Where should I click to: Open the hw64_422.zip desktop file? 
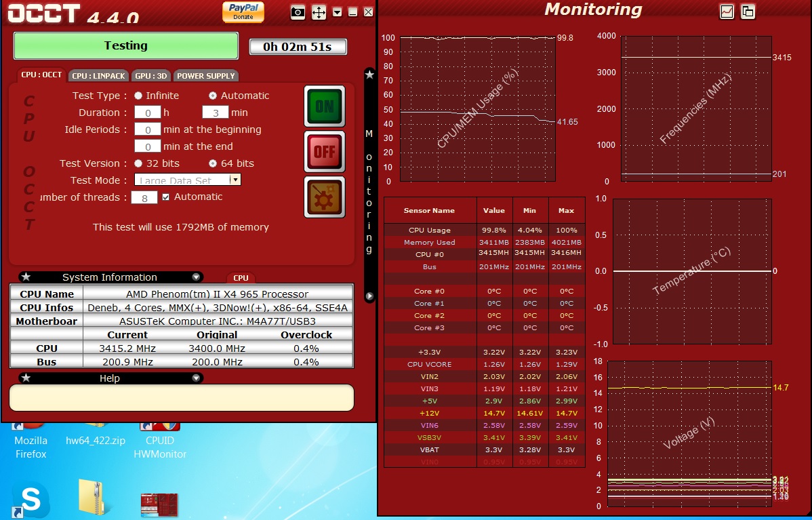pyautogui.click(x=96, y=435)
